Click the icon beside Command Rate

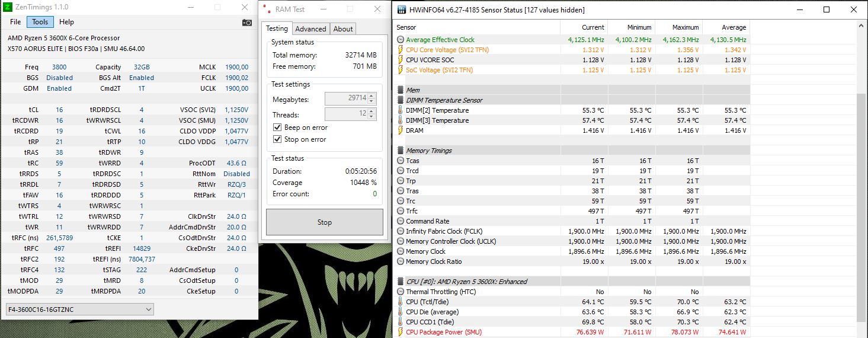401,221
